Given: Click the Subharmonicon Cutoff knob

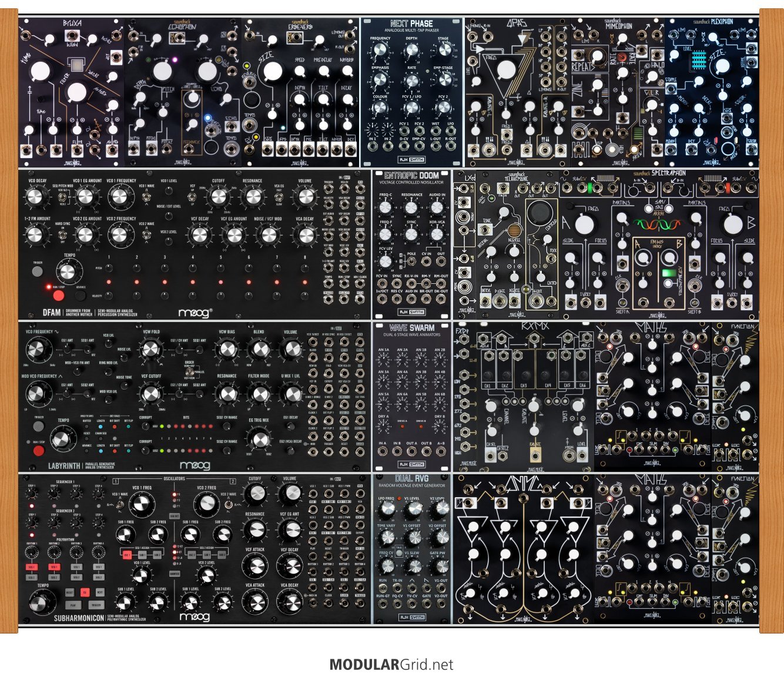Looking at the screenshot, I should point(255,494).
